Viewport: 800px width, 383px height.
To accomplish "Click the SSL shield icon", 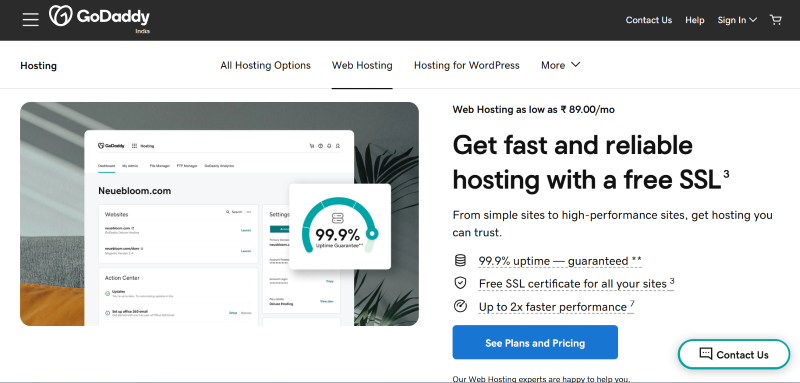I will point(460,283).
